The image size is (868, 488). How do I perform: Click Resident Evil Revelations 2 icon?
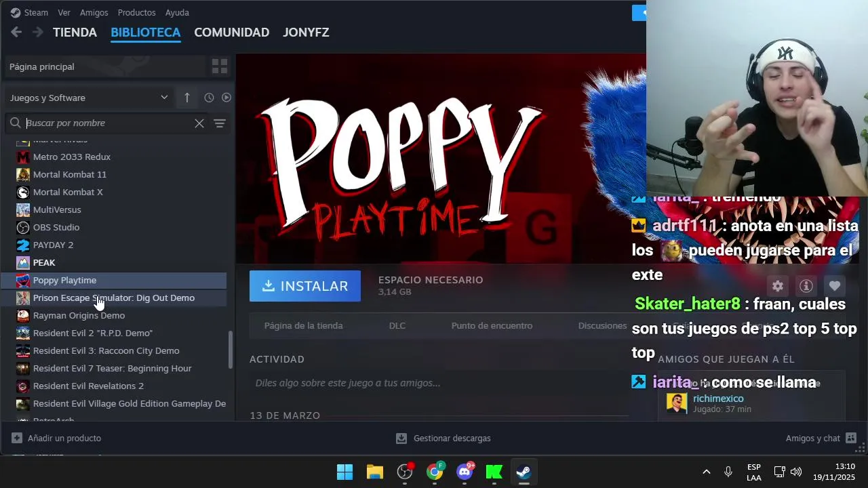(x=23, y=386)
